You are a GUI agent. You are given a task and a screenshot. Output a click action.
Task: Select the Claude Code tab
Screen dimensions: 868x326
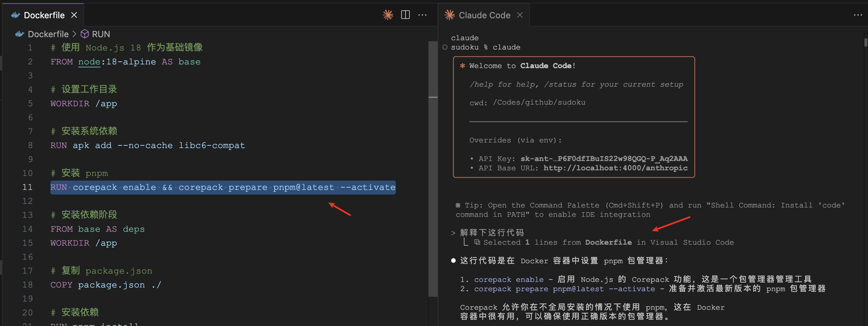[x=484, y=15]
